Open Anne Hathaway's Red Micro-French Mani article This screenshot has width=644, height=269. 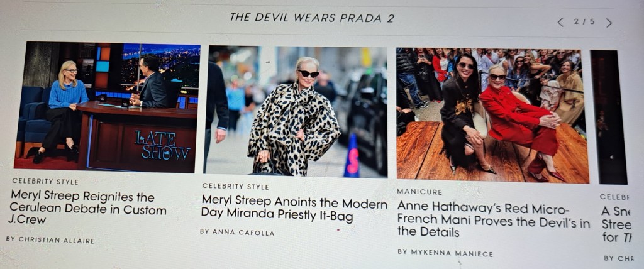pos(493,220)
